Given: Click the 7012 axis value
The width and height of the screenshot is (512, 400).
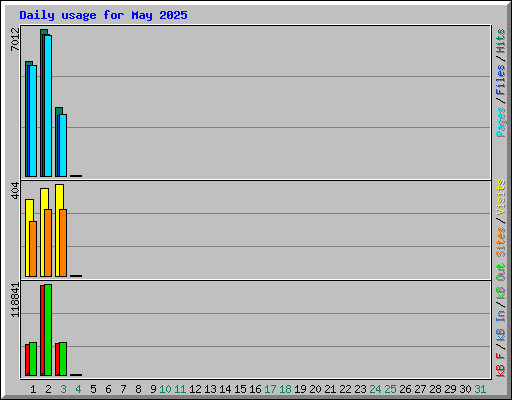Looking at the screenshot, I should coord(15,39).
